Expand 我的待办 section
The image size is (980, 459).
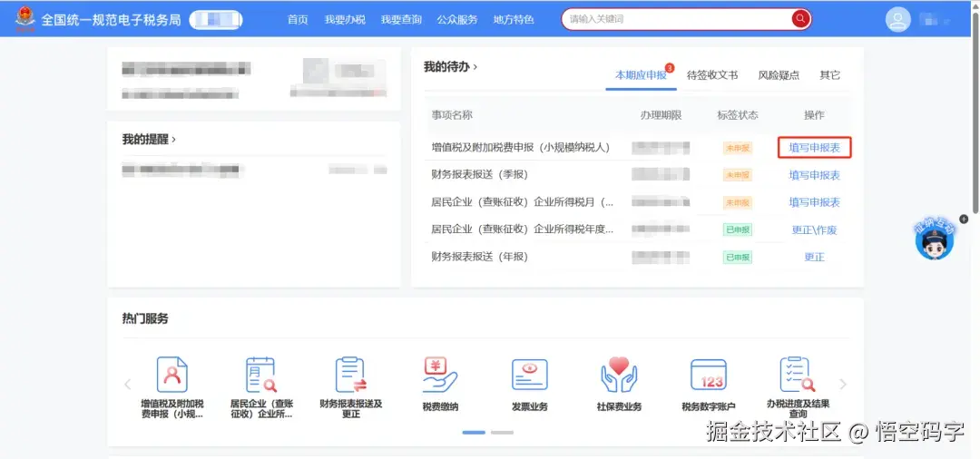451,66
